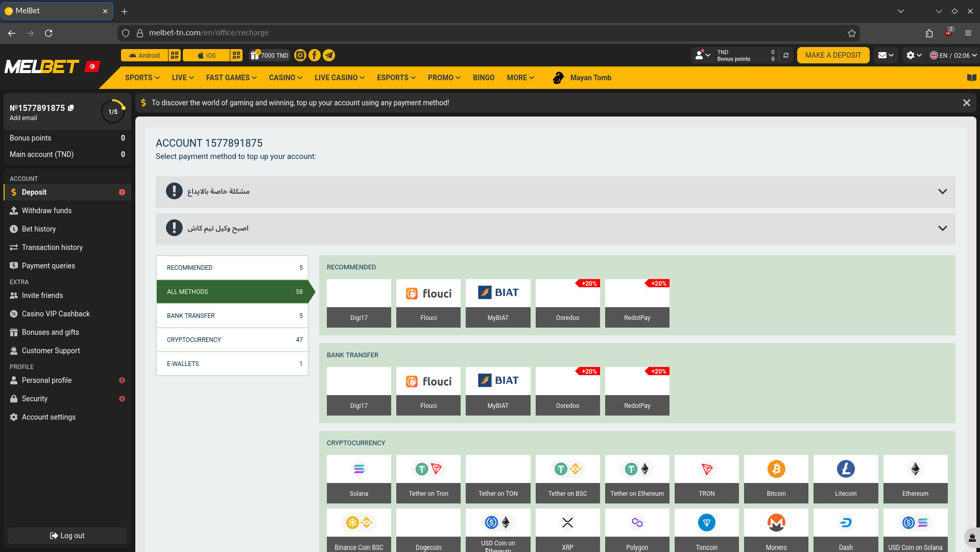Open the MORE dropdown menu

click(520, 78)
